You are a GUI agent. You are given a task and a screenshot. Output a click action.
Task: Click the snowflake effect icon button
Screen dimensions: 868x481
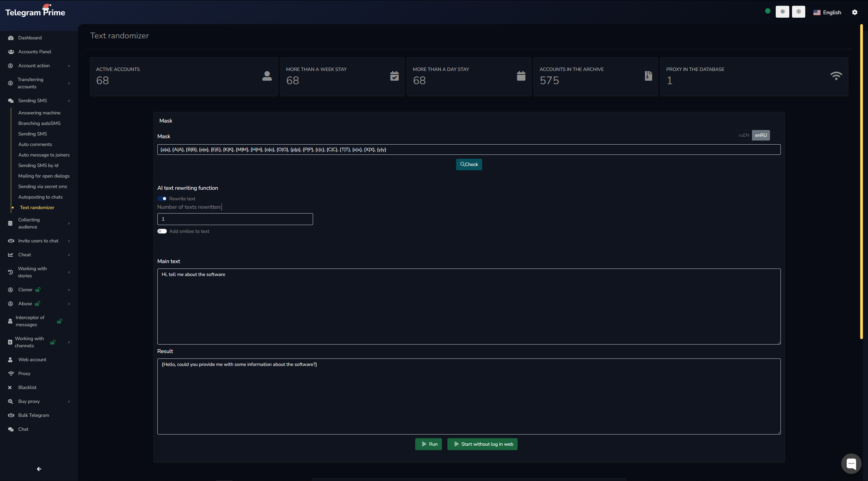[798, 12]
